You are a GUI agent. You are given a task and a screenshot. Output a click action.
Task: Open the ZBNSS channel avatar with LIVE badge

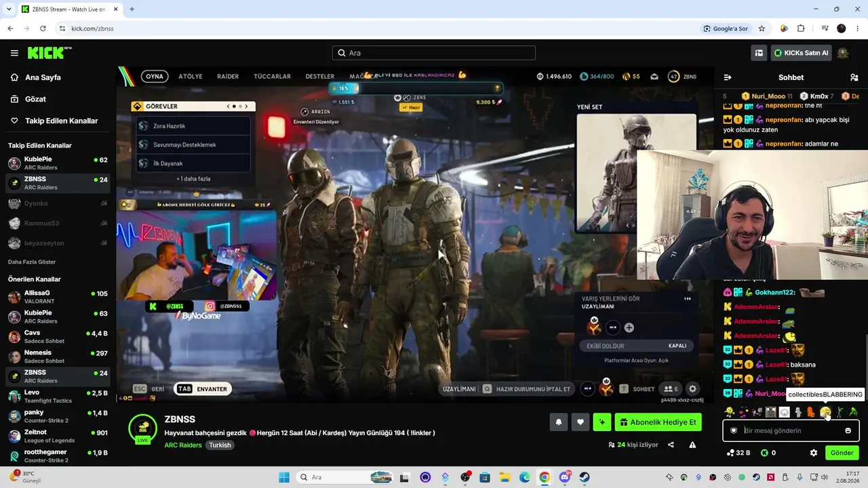[x=143, y=428]
